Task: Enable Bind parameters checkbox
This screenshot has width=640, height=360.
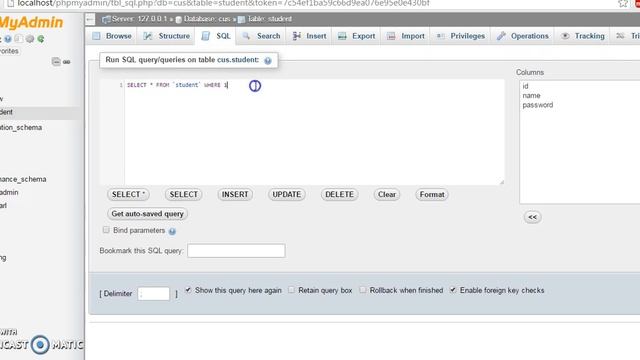Action: [106, 230]
